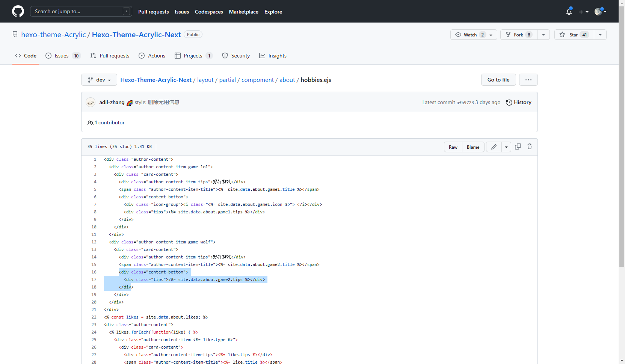Open Pull requests in the top navigation

pos(153,12)
